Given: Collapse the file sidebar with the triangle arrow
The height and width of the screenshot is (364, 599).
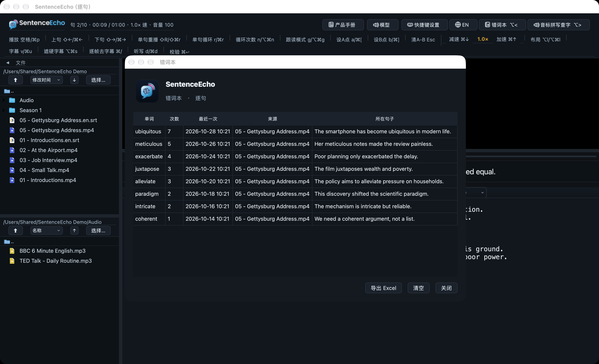Looking at the screenshot, I should click(x=8, y=63).
